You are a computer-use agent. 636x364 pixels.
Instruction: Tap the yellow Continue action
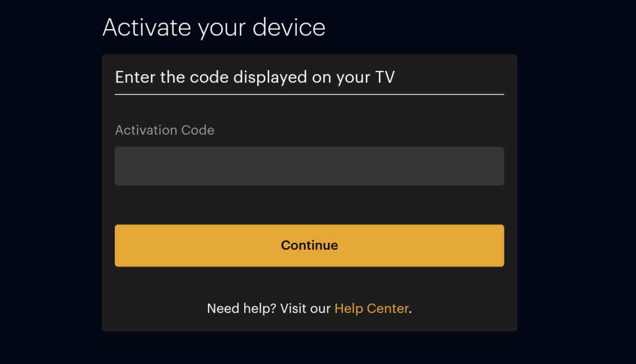[x=309, y=245]
